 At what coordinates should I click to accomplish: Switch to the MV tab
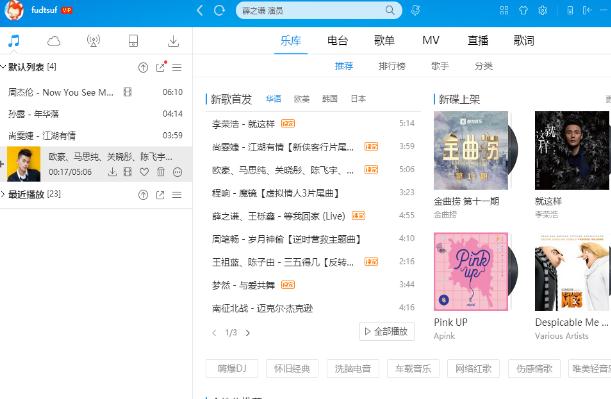pyautogui.click(x=431, y=40)
